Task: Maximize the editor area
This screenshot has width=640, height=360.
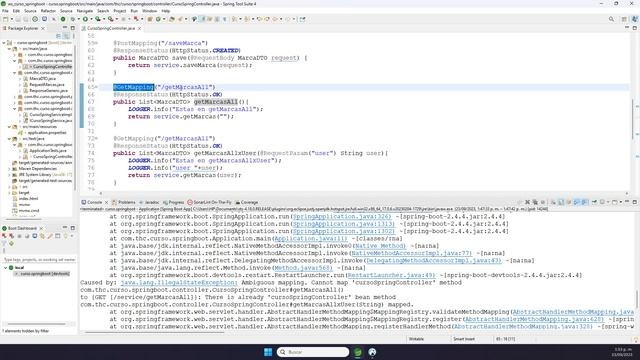Action: (635, 28)
